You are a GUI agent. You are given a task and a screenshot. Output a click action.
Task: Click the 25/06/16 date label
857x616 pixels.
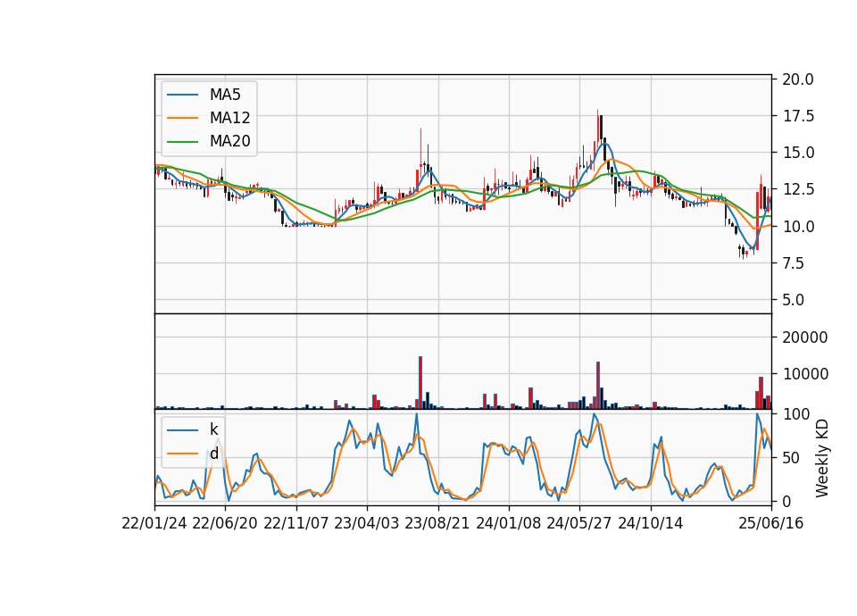[771, 524]
